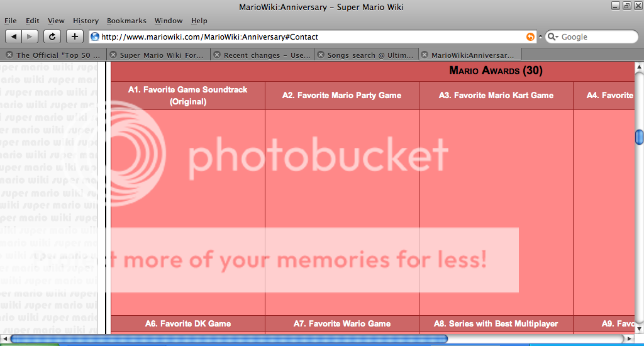Viewport: 644px width, 346px height.
Task: Close The Official "Top 50" tab
Action: pos(9,55)
